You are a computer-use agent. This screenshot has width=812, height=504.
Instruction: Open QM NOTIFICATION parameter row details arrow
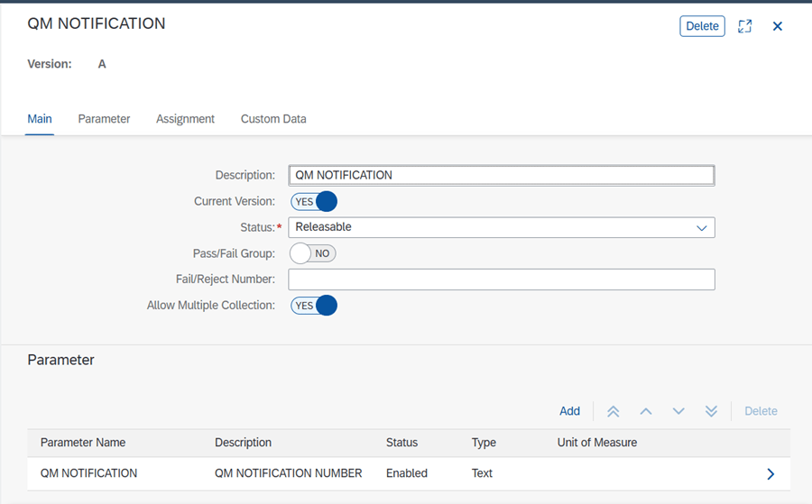[770, 474]
